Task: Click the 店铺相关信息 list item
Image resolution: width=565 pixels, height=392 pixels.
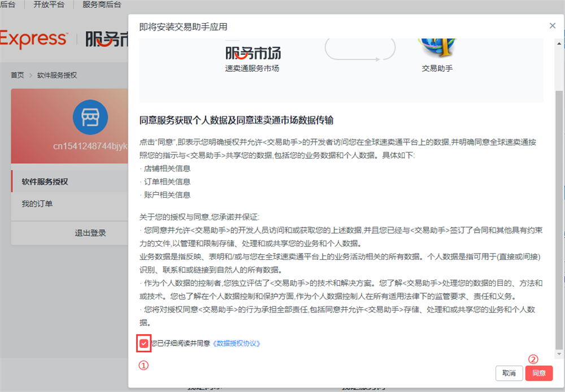Action: (x=167, y=168)
